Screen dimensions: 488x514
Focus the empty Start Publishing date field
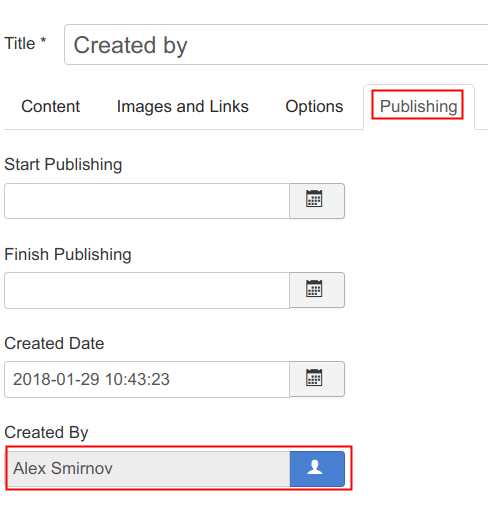(x=147, y=201)
